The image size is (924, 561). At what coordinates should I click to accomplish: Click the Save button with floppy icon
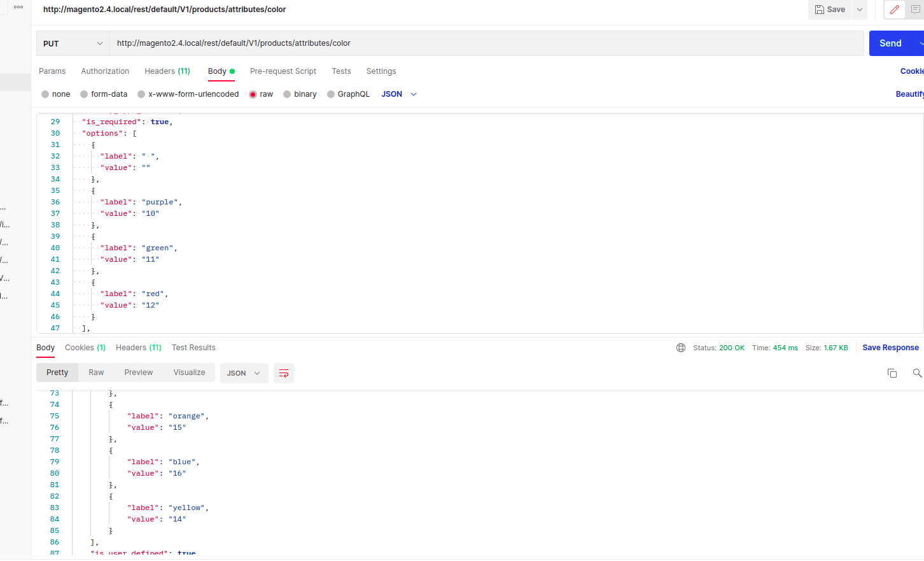tap(829, 10)
